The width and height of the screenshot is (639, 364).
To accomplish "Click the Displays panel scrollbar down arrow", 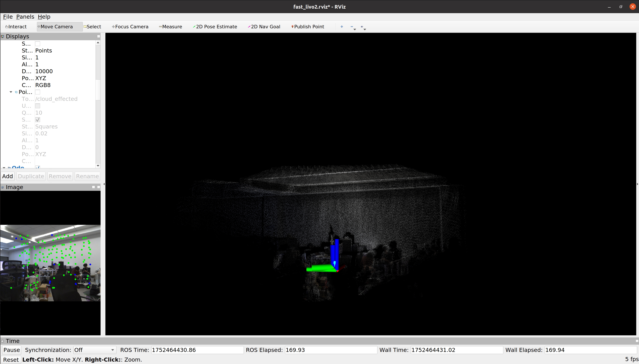I will (x=98, y=165).
